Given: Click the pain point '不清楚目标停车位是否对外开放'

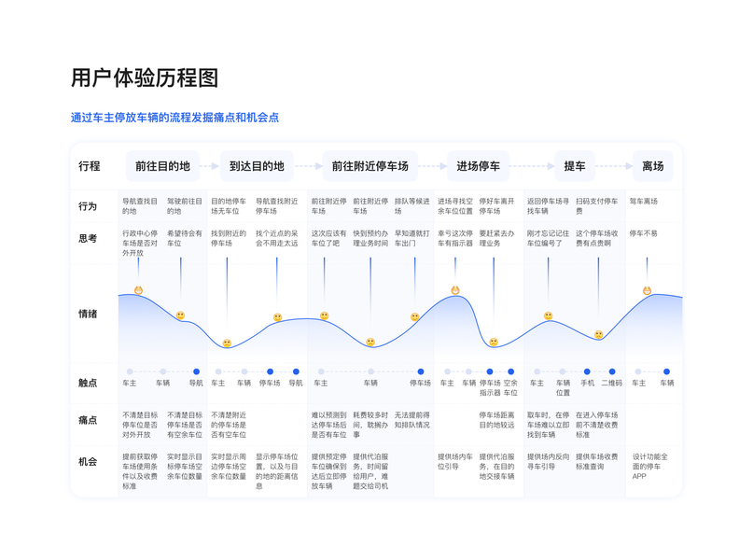Looking at the screenshot, I should point(140,425).
